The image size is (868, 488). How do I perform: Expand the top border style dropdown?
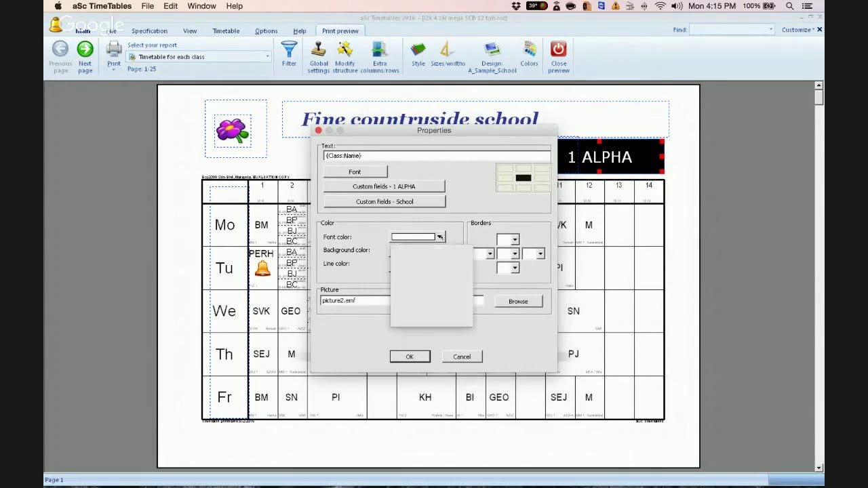[x=515, y=240]
